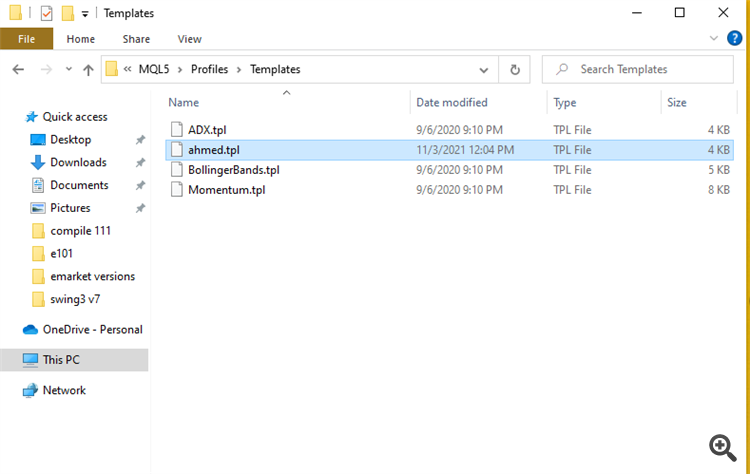750x474 pixels.
Task: Select the ahmed.tpl file
Action: tap(214, 150)
